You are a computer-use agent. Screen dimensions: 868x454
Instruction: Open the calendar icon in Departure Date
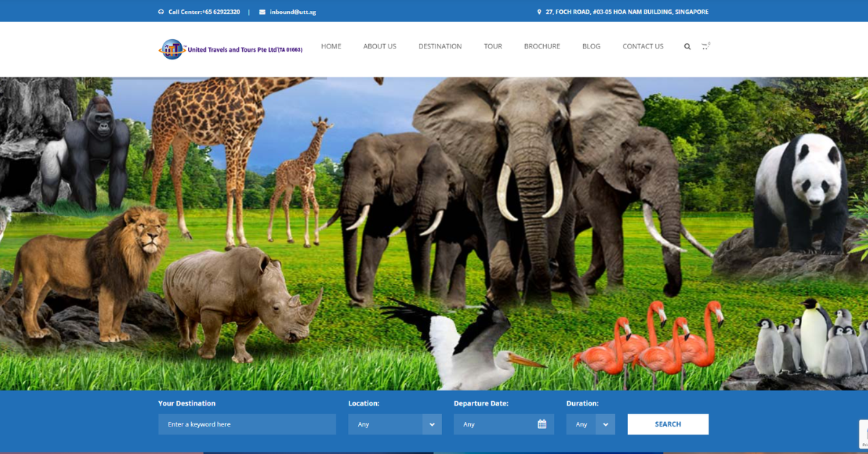coord(542,424)
